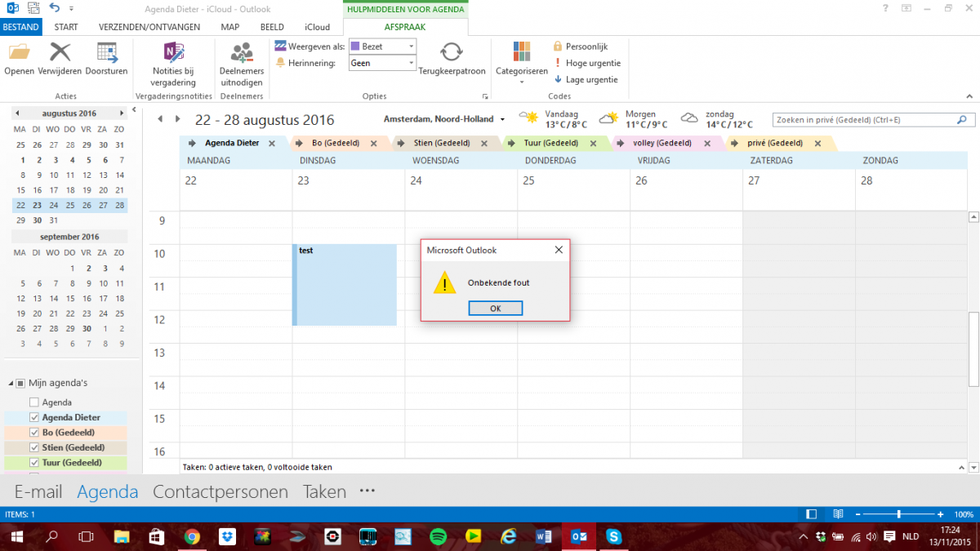Click OK in the Onbekende fout dialog

[496, 309]
